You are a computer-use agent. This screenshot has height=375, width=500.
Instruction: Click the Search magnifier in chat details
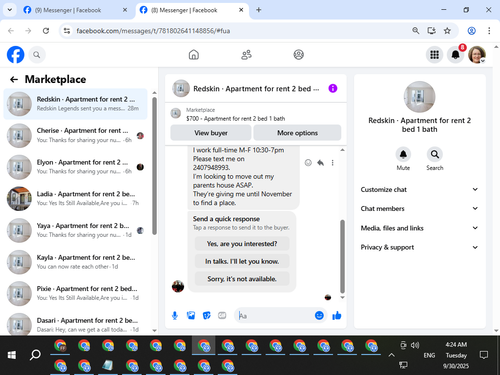(x=435, y=154)
